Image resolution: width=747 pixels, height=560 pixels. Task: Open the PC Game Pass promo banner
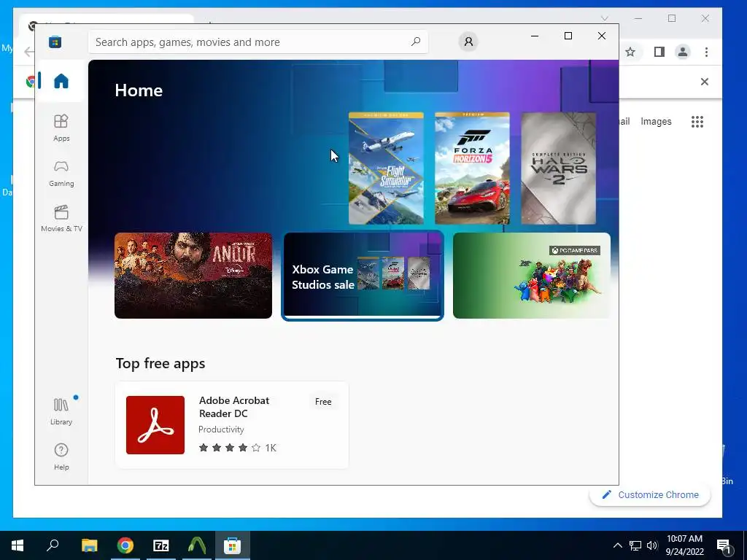[532, 275]
